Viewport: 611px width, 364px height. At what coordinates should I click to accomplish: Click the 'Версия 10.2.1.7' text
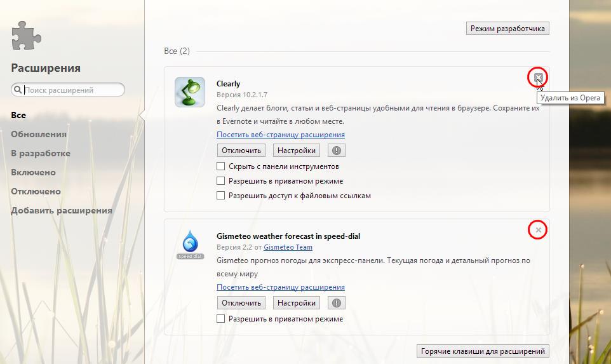click(242, 95)
